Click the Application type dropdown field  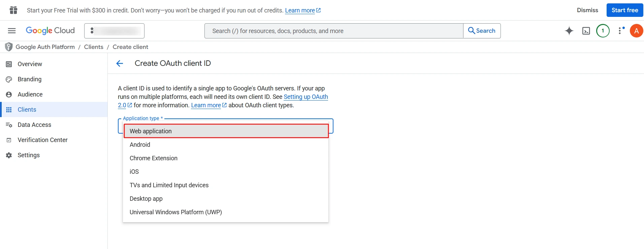point(226,126)
